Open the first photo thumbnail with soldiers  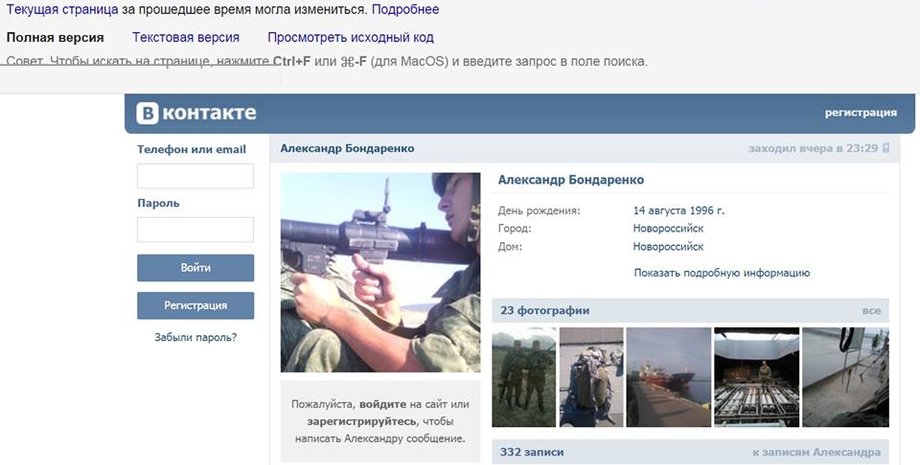click(x=523, y=377)
